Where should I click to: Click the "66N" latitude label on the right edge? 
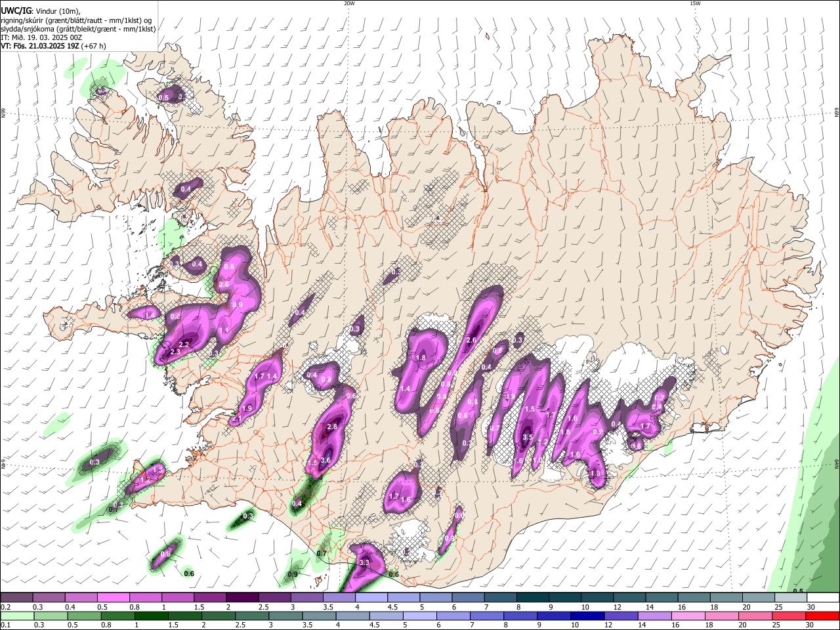[836, 113]
